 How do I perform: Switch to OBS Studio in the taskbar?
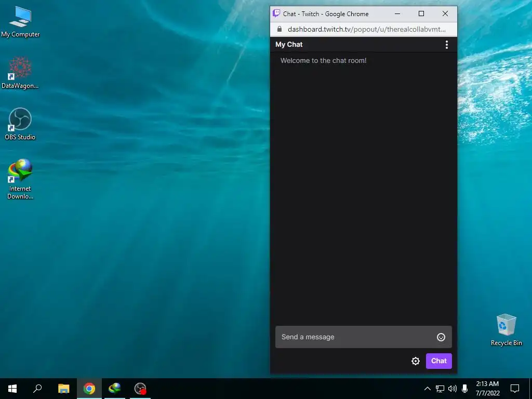[x=140, y=389]
